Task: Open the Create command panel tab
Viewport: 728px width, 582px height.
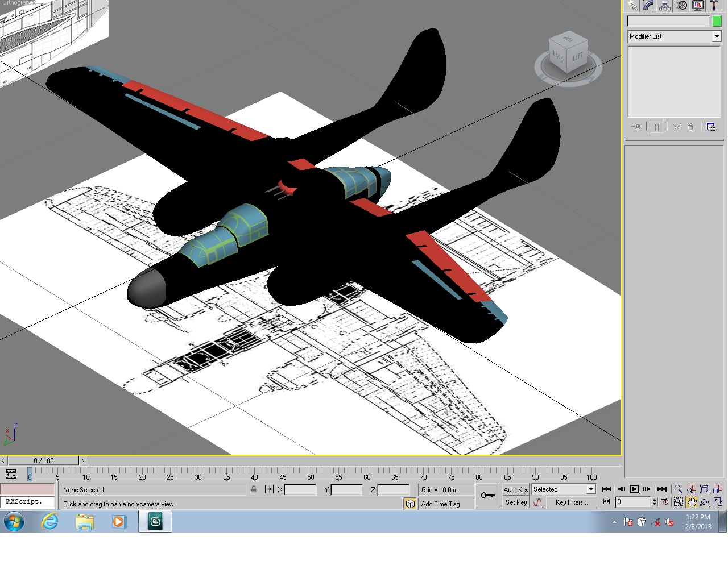Action: click(632, 6)
